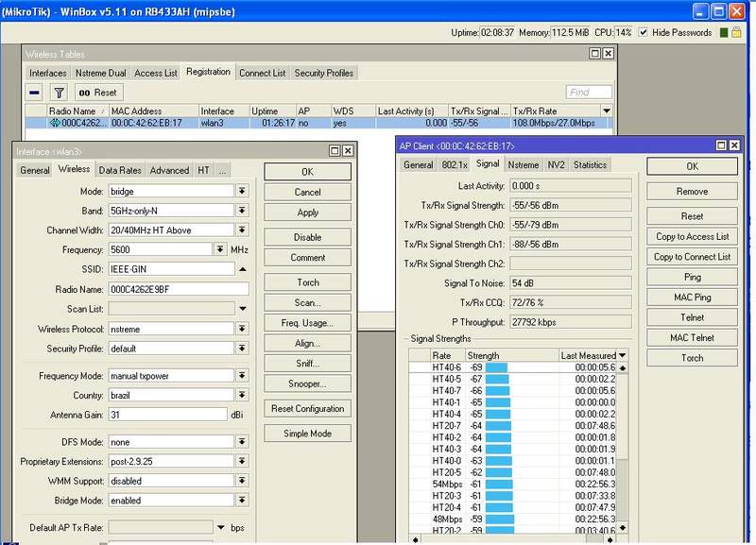Open the Band dropdown showing 5GHz-only-N
Viewport: 756px width, 545px height.
click(x=242, y=211)
